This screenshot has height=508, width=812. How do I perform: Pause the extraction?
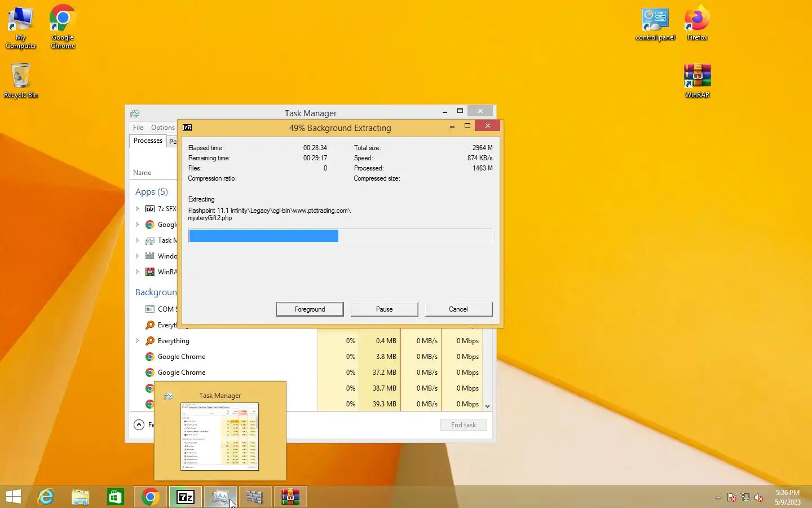click(x=384, y=309)
